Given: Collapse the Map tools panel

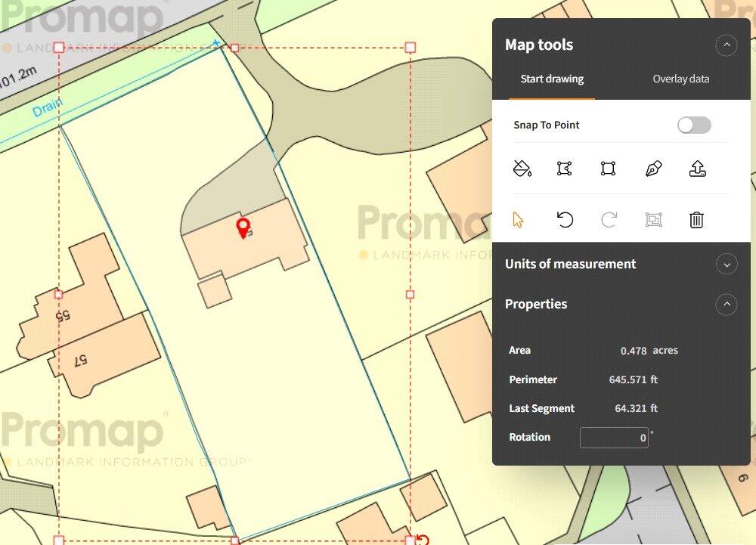Looking at the screenshot, I should [x=726, y=45].
